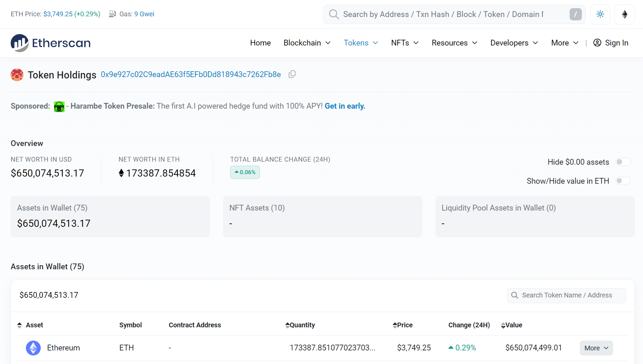Click the gas pump icon

pos(112,14)
